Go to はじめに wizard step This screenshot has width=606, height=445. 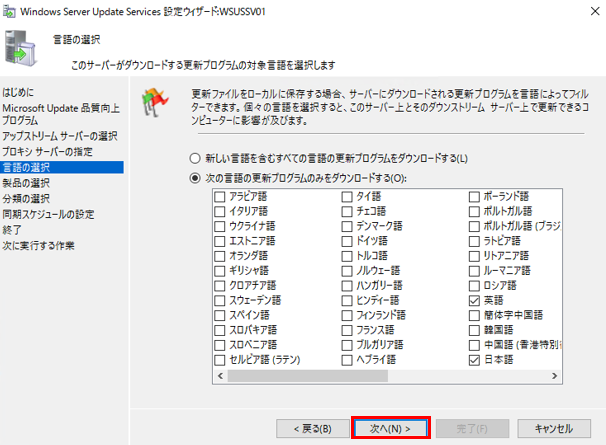point(18,92)
